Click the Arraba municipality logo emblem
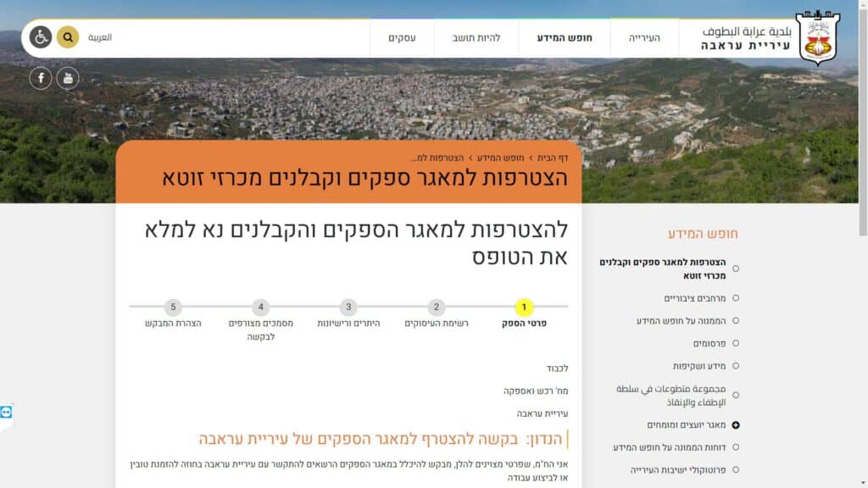The height and width of the screenshot is (488, 868). [817, 38]
